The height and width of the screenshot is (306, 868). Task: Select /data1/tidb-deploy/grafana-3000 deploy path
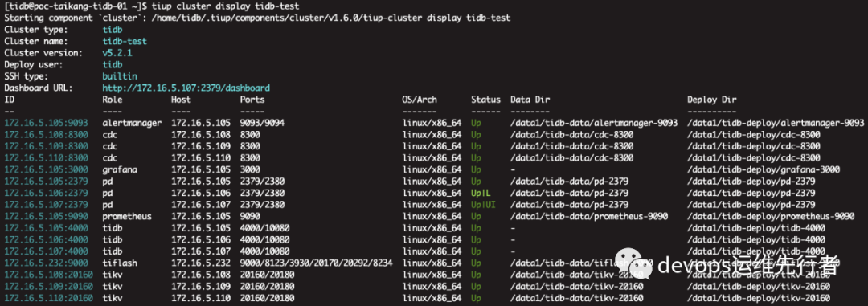pos(764,169)
